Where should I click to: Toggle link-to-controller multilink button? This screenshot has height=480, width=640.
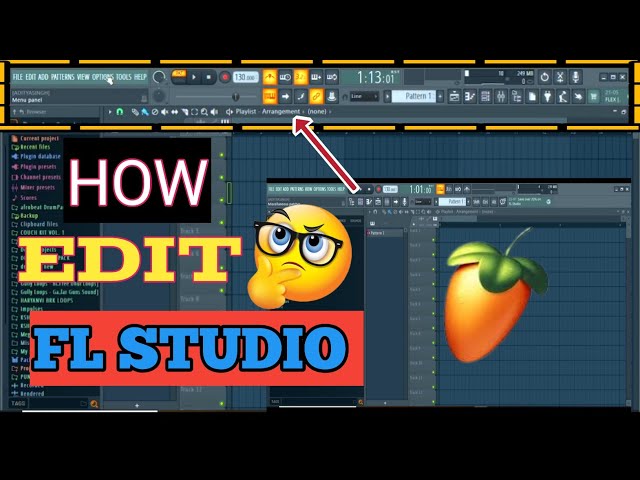point(316,96)
